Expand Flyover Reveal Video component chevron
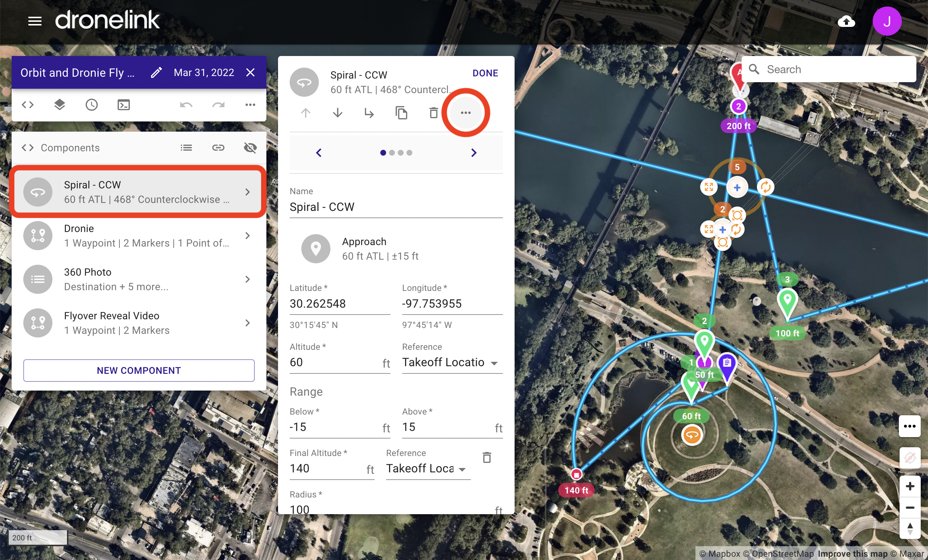 click(x=247, y=323)
